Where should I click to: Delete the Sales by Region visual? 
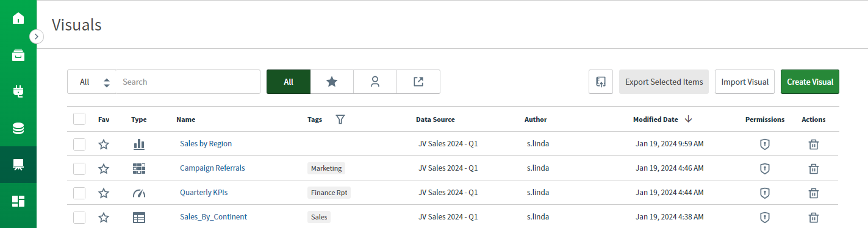(813, 144)
